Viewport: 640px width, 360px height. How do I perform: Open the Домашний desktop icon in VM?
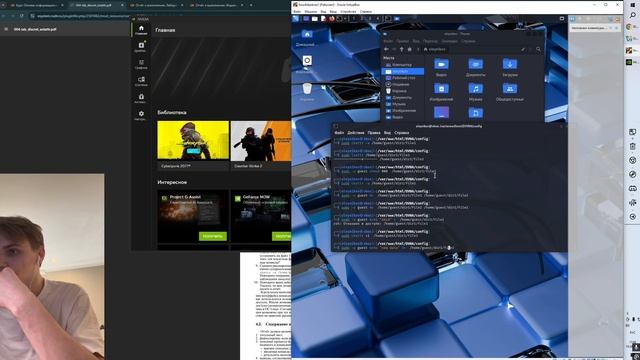(307, 37)
